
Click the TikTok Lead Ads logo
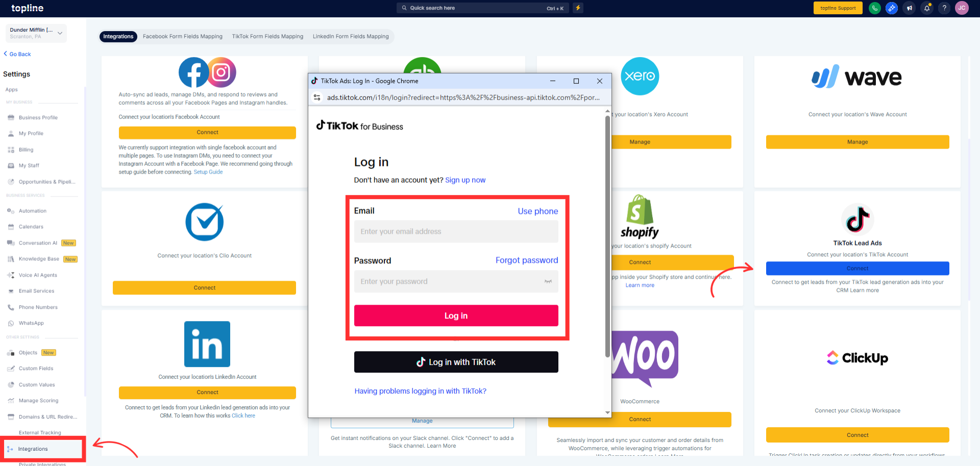click(x=857, y=219)
